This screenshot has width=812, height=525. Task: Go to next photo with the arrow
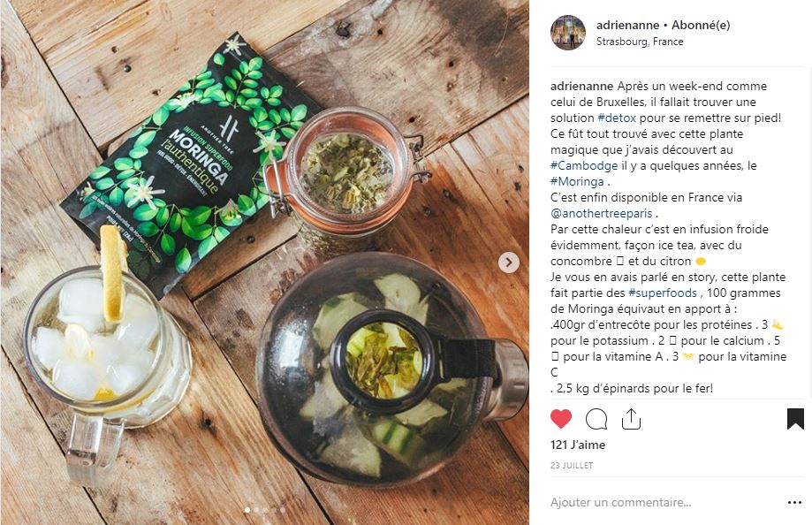click(x=509, y=262)
